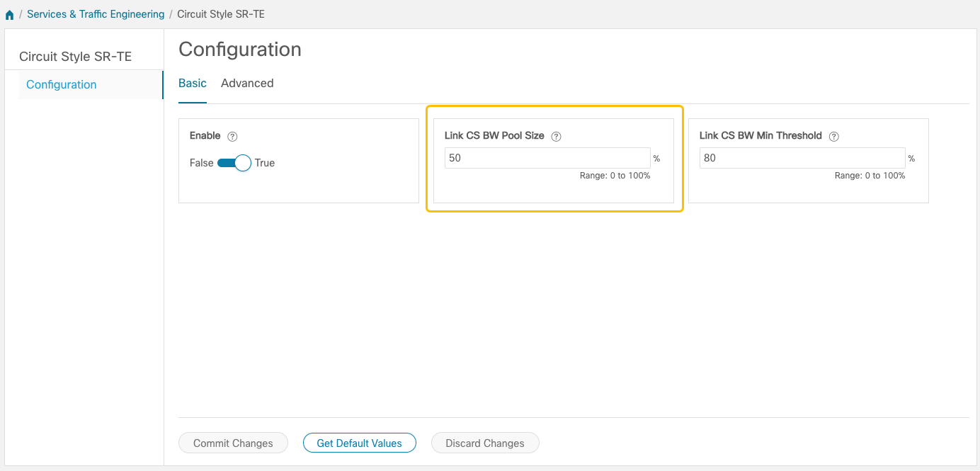This screenshot has height=471, width=980.
Task: Focus the Link CS BW Pool Size field
Action: pyautogui.click(x=547, y=158)
